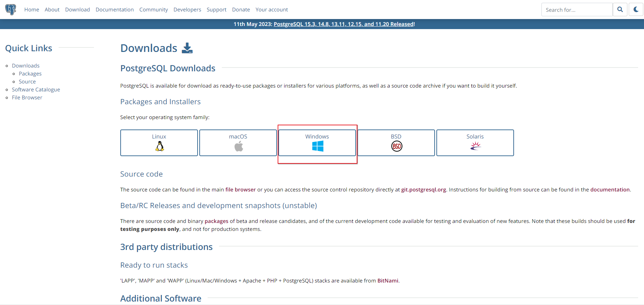
Task: Click the Packages and Installers heading
Action: pyautogui.click(x=160, y=102)
